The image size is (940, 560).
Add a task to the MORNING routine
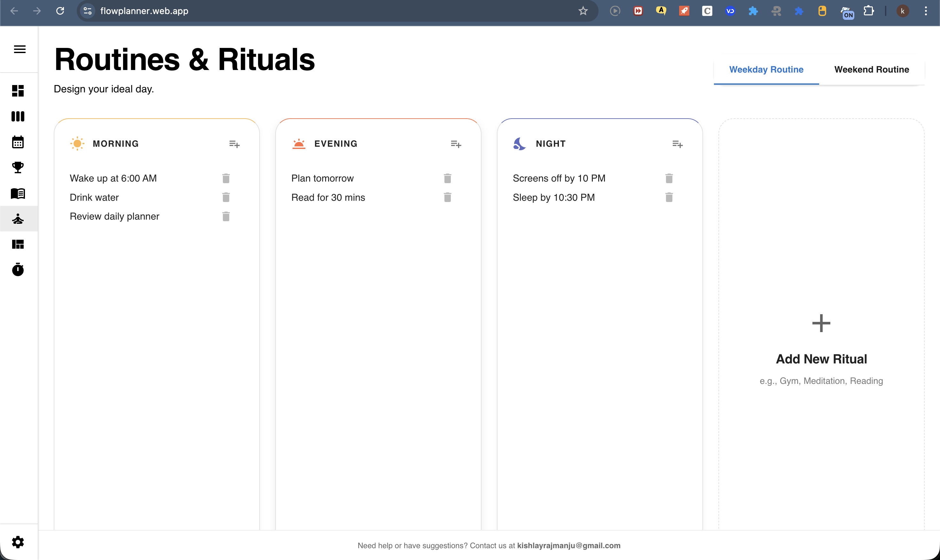pos(235,144)
